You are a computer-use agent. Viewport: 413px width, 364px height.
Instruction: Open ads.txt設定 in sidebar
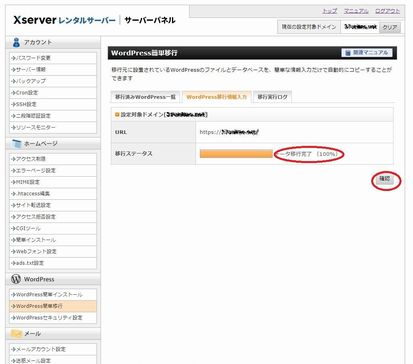53,263
